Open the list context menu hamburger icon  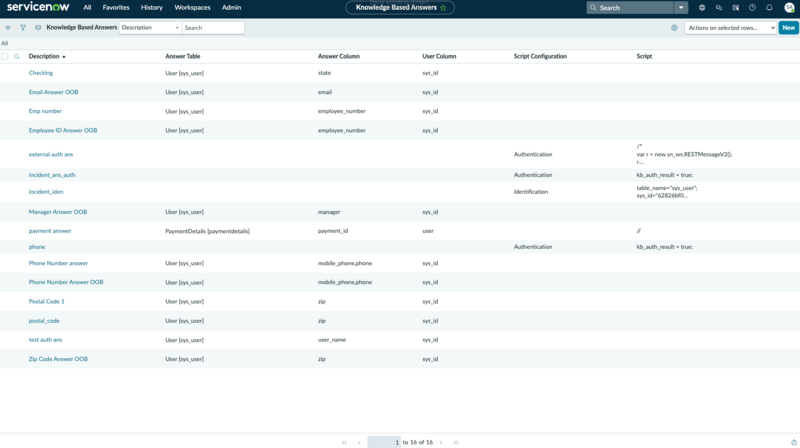[x=8, y=28]
